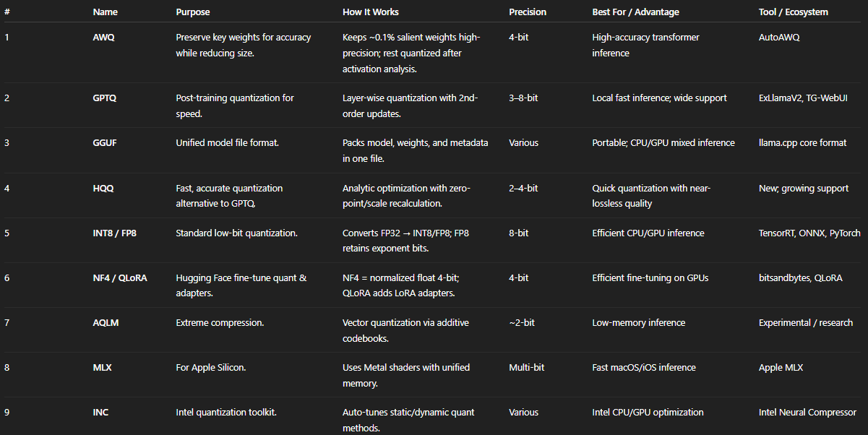Click the AWQ name cell
This screenshot has width=868, height=435.
click(103, 38)
